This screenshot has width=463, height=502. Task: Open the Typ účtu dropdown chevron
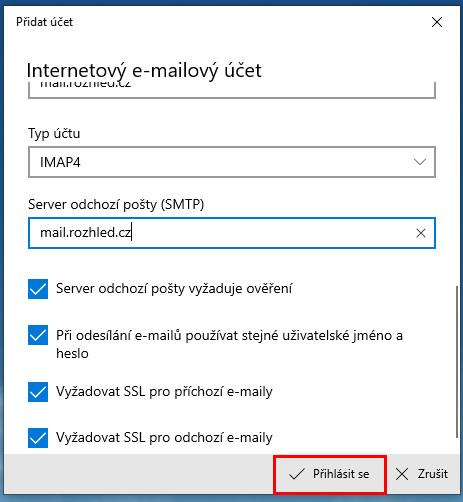[420, 162]
